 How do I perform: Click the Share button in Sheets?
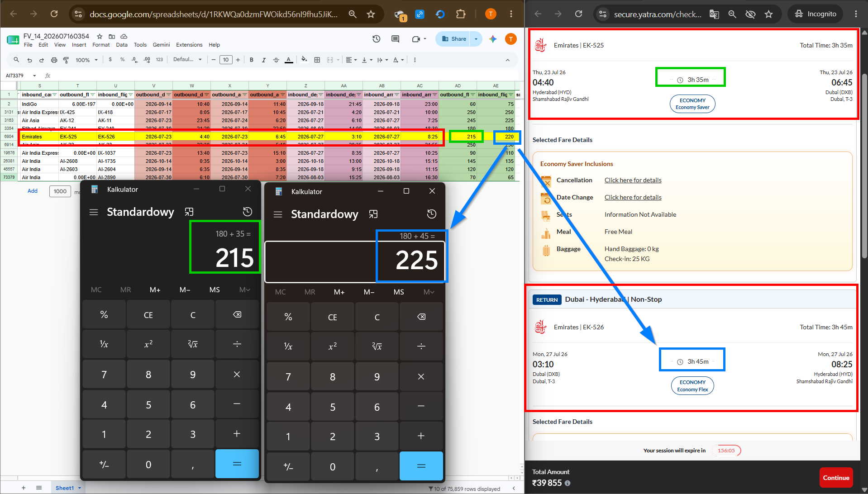point(453,39)
